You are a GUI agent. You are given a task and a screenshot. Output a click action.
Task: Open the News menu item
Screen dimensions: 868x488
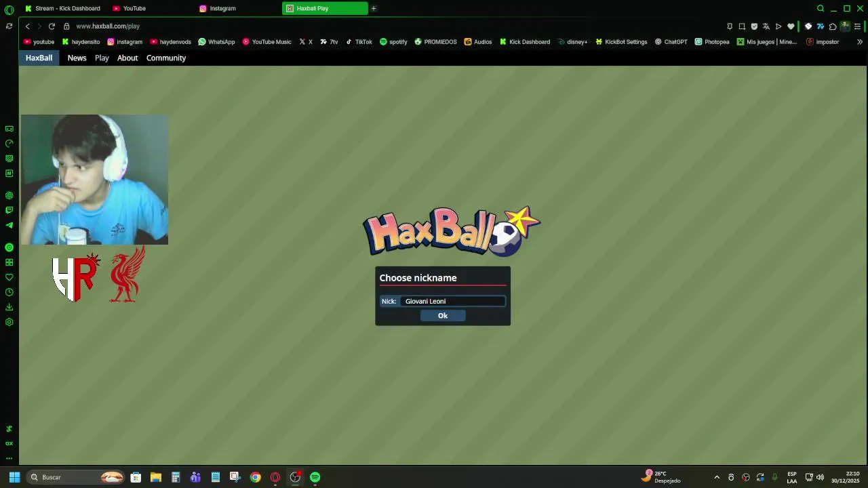[77, 58]
